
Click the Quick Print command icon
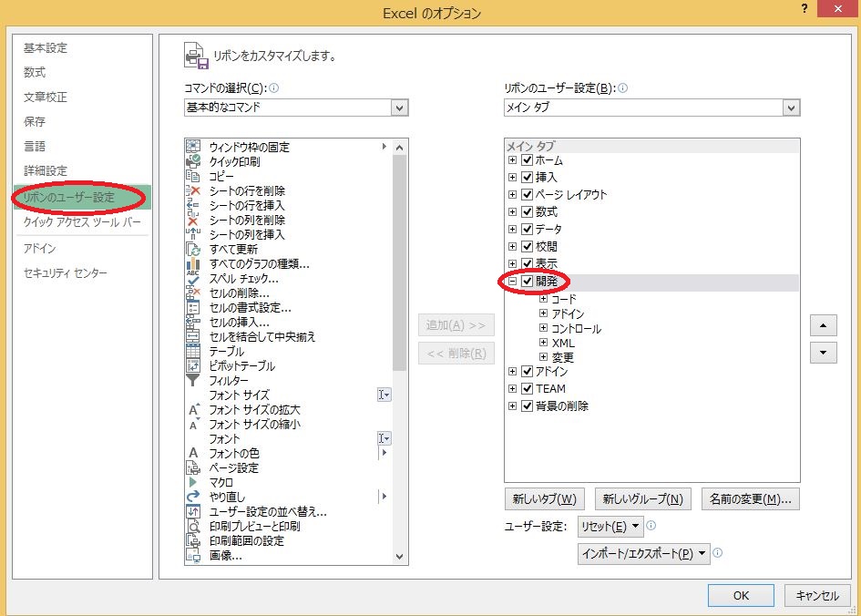193,161
